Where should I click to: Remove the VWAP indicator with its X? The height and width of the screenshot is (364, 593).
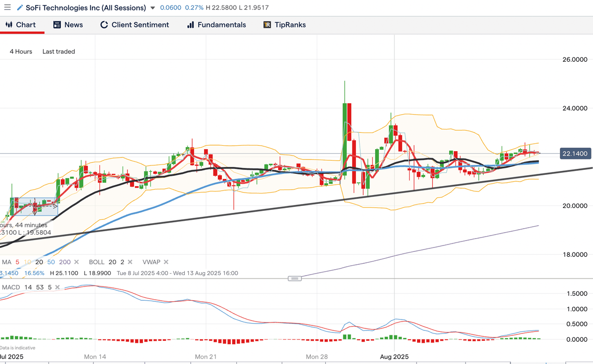tap(166, 262)
